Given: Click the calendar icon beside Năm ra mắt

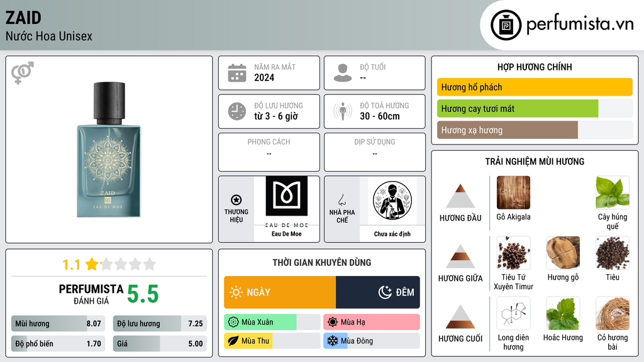Looking at the screenshot, I should tap(237, 73).
